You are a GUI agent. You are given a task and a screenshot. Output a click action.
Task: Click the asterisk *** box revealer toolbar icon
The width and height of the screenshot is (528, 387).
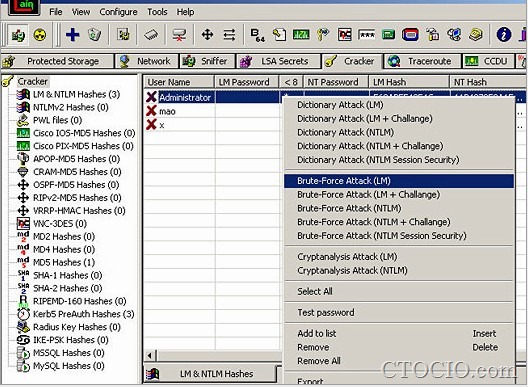366,35
